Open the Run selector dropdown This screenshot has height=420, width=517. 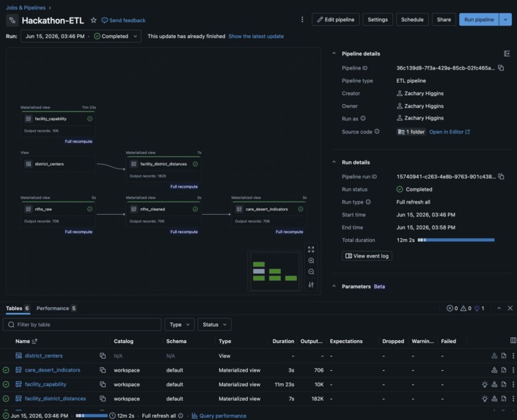coord(81,36)
